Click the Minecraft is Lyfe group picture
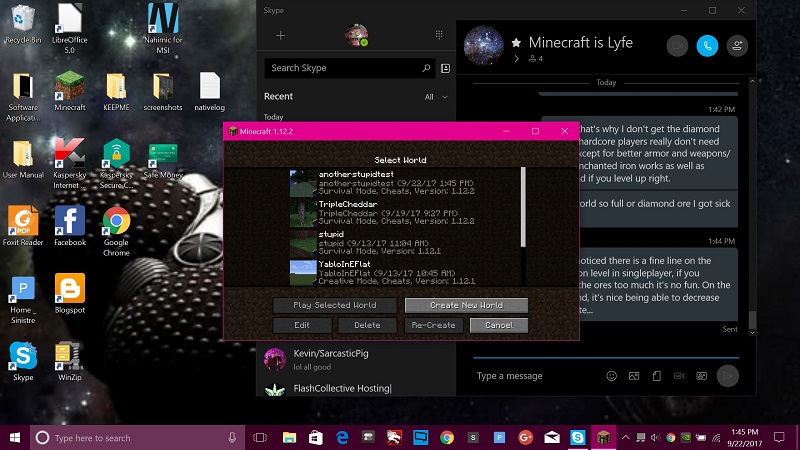800x450 pixels. click(484, 46)
